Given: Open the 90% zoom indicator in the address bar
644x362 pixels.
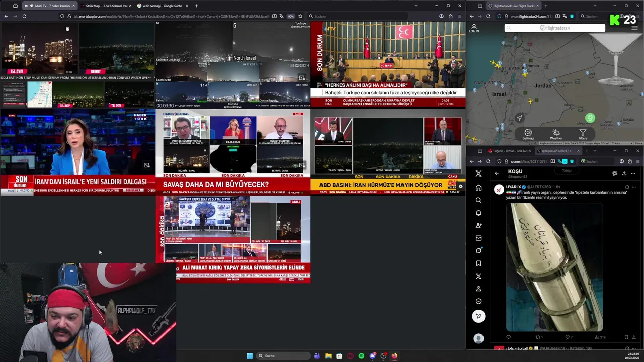Looking at the screenshot, I should click(291, 16).
